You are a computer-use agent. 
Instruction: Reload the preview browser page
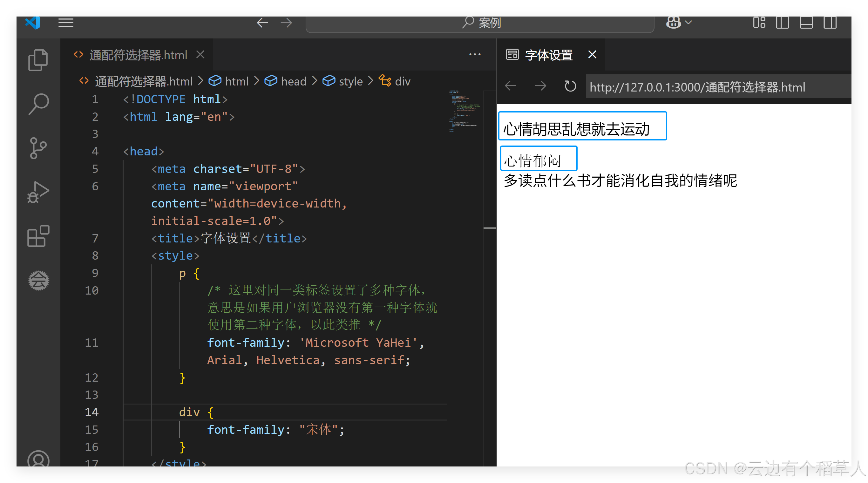click(570, 86)
